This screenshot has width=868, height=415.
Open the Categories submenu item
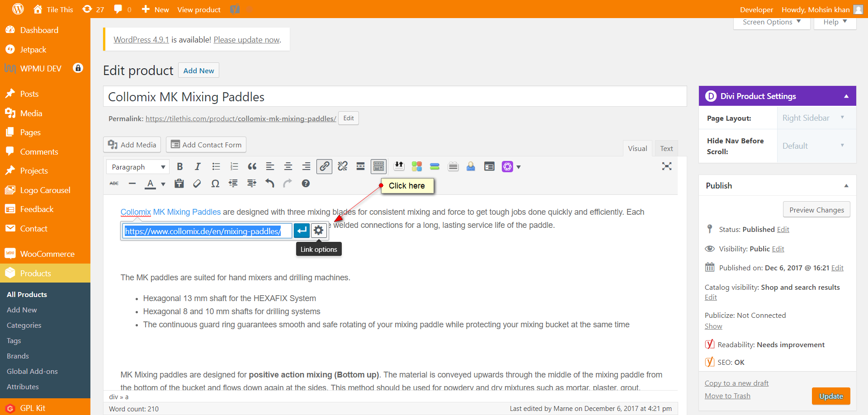[24, 325]
